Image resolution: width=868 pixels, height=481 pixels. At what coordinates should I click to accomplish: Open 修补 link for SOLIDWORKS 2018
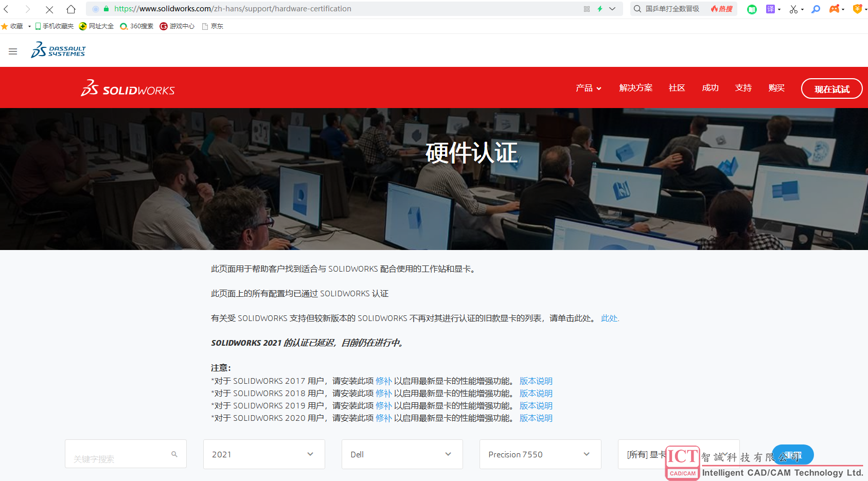(x=384, y=394)
